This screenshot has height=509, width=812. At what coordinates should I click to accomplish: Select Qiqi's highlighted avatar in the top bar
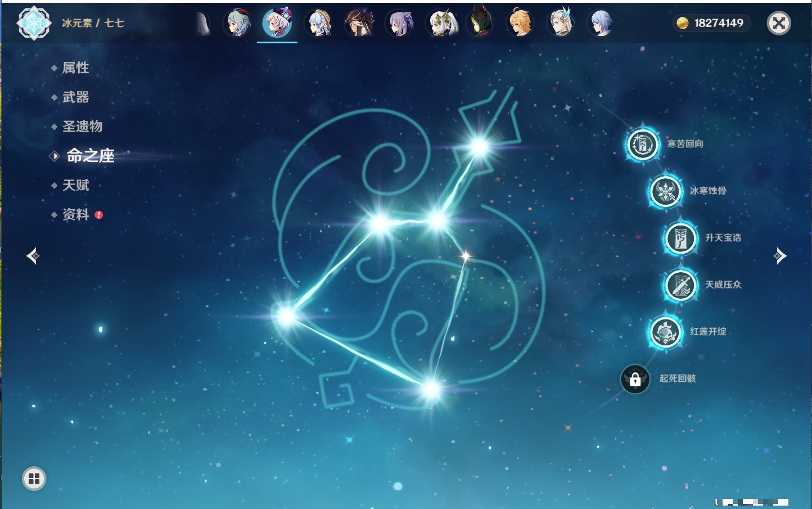(277, 23)
